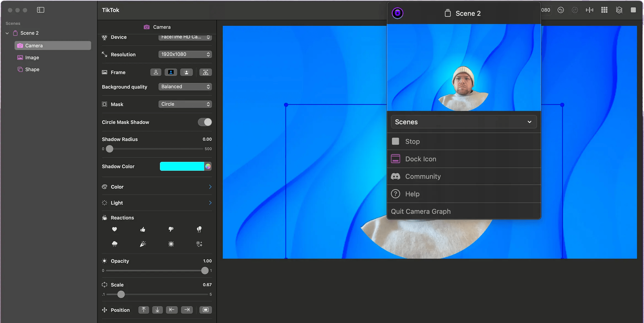Click the top-right selection handle on canvas
644x323 pixels.
pos(562,105)
